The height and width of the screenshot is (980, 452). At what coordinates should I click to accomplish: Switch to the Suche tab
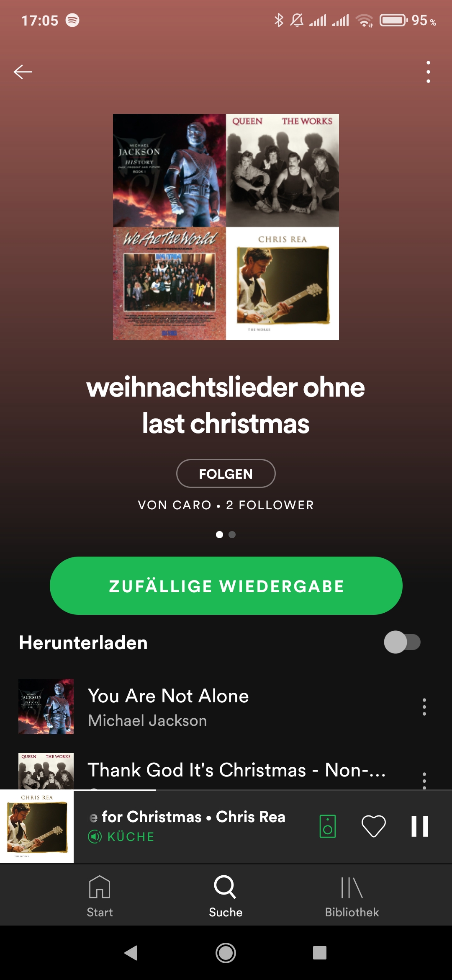coord(226,896)
